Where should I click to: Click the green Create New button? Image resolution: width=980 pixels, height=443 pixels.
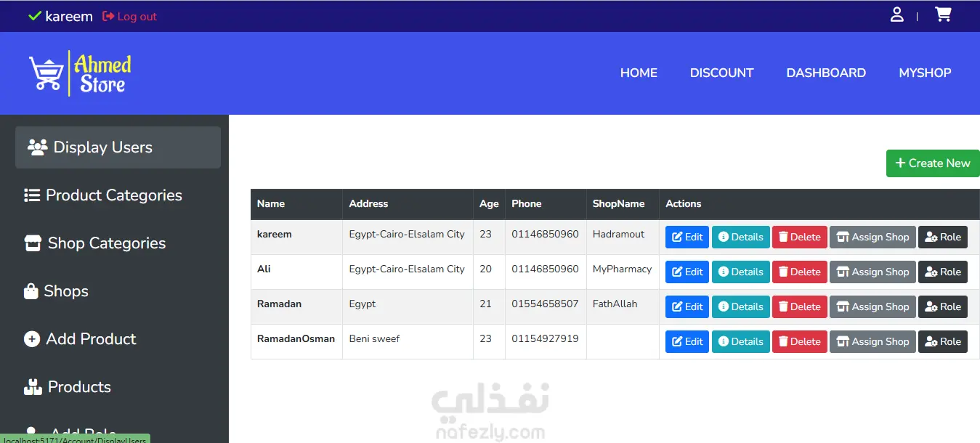(933, 163)
